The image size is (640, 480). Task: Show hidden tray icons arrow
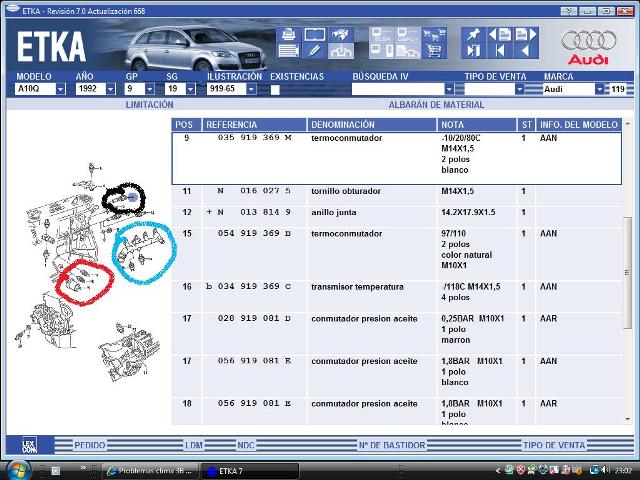[498, 471]
